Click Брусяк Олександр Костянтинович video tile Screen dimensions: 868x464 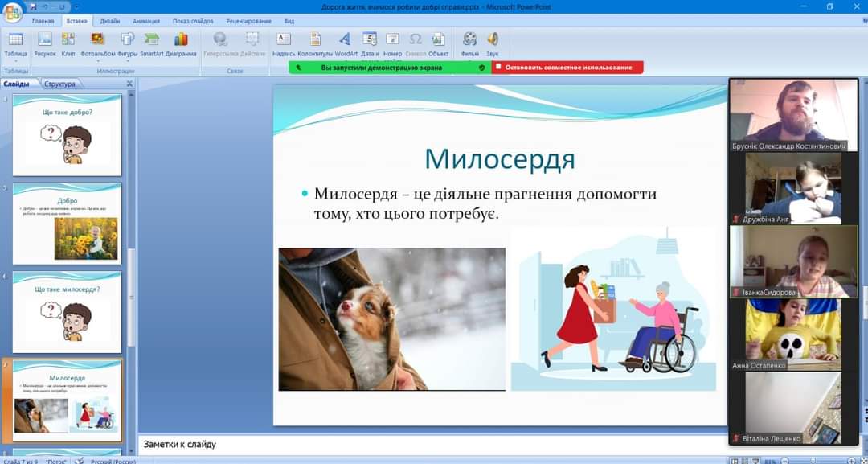click(793, 115)
